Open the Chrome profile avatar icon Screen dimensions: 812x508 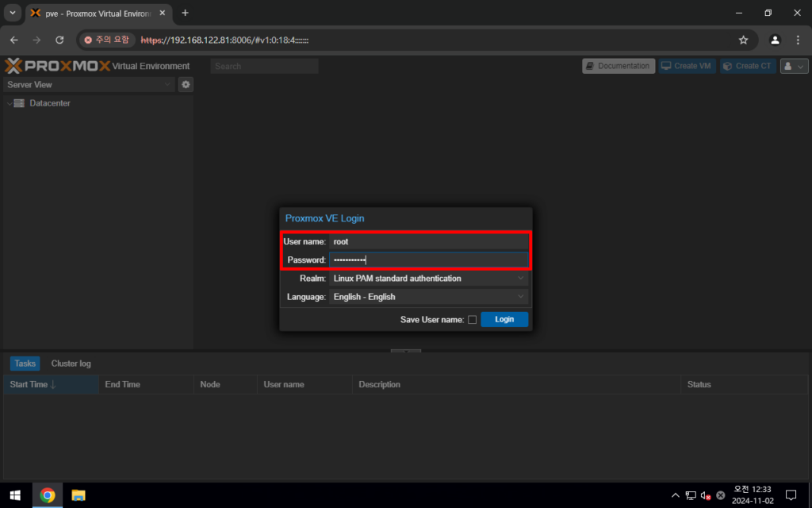(x=775, y=40)
